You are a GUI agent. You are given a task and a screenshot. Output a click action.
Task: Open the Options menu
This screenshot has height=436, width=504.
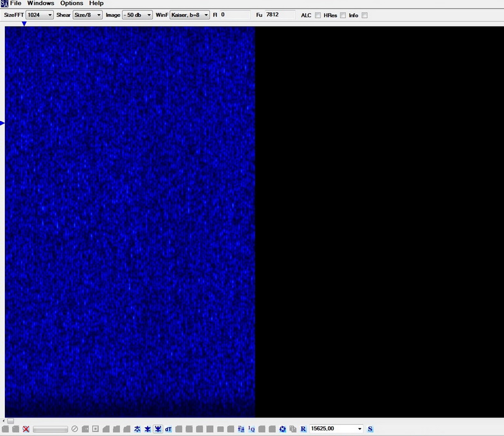(72, 3)
